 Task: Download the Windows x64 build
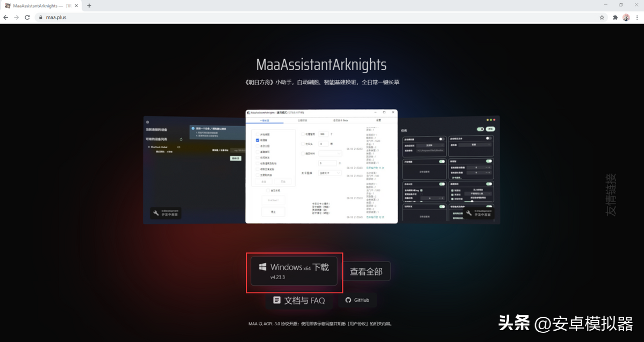pyautogui.click(x=294, y=271)
